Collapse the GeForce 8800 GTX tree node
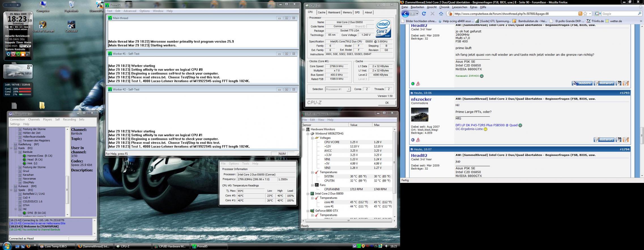The height and width of the screenshot is (250, 644). 308,211
